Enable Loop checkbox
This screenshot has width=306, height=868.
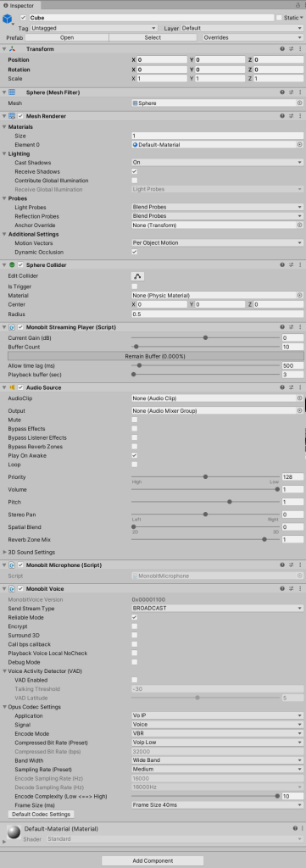[135, 465]
